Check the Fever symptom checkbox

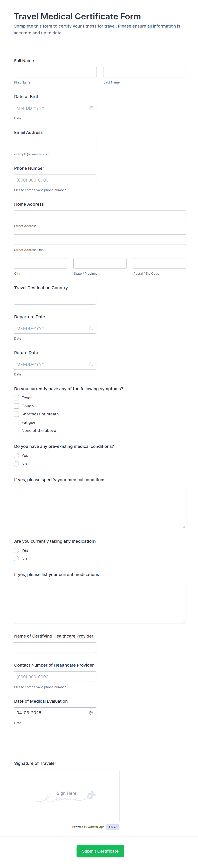click(16, 398)
